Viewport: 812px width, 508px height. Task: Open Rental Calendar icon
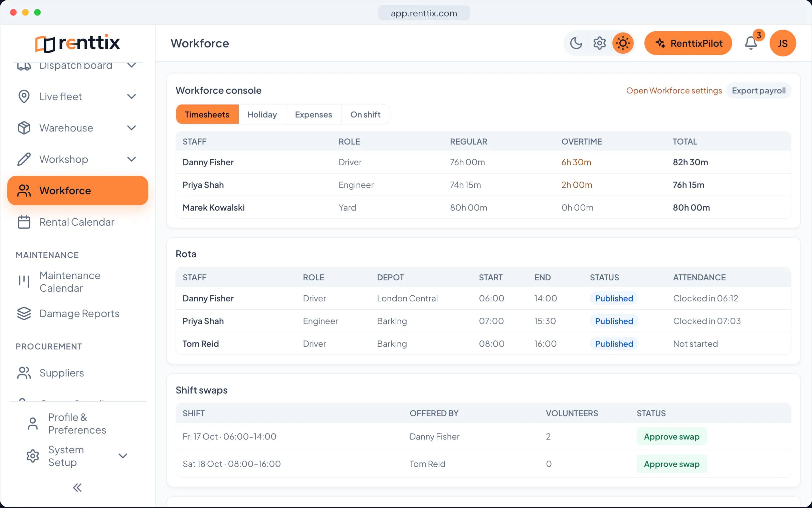24,222
